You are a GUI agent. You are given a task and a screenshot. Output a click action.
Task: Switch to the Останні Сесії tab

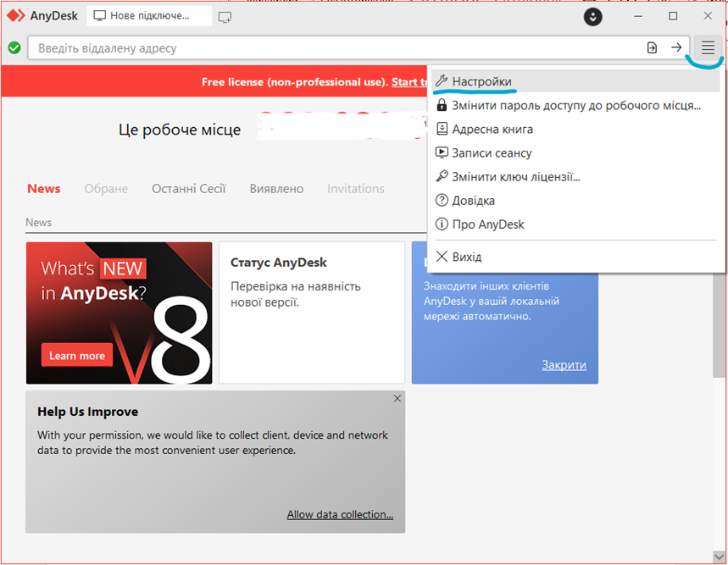[x=188, y=189]
